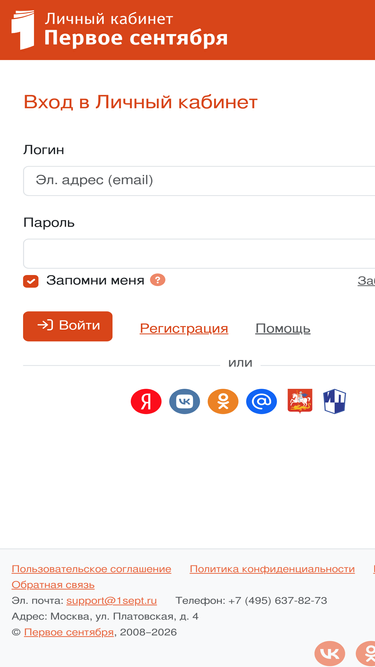Open Пользовательское соглашение link
Image resolution: width=375 pixels, height=667 pixels.
pos(91,569)
